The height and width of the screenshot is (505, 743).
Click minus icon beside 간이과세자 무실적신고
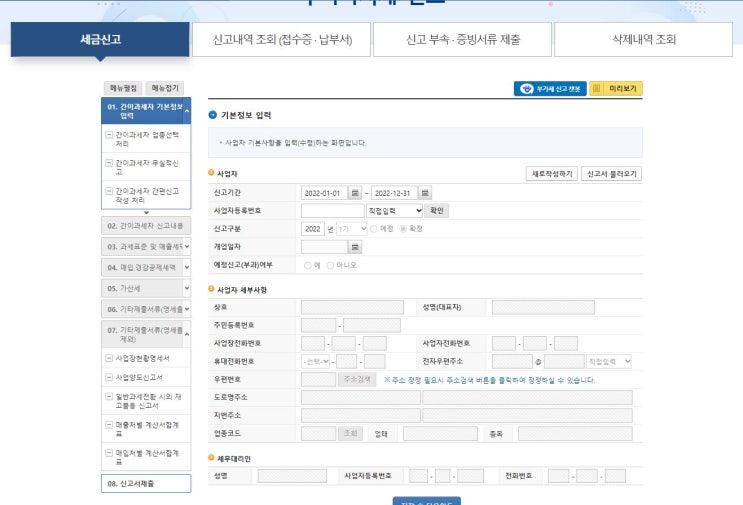click(x=109, y=163)
